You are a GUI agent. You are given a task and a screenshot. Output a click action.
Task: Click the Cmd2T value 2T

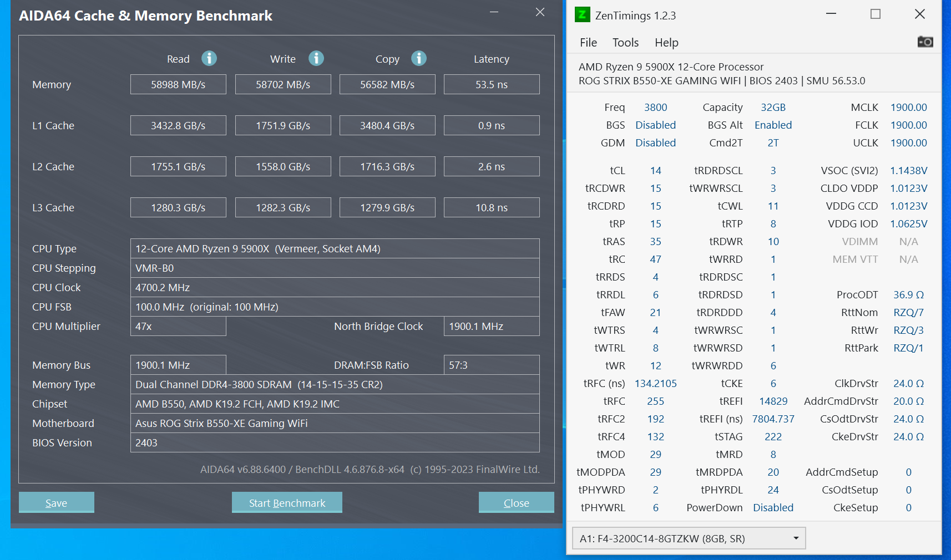point(773,142)
